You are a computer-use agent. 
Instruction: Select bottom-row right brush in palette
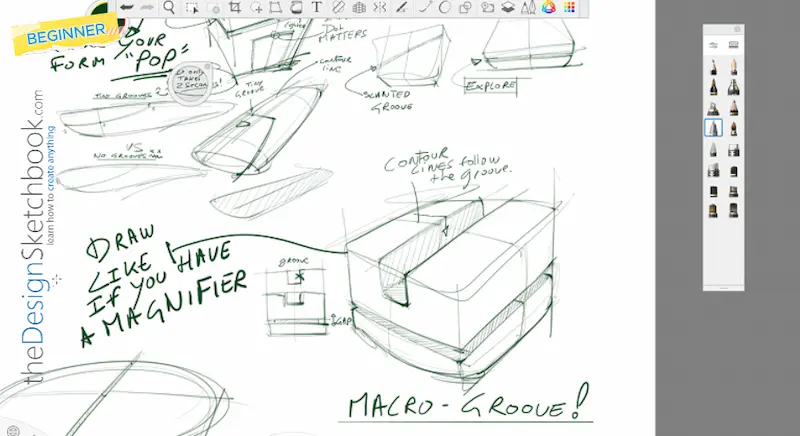point(734,210)
